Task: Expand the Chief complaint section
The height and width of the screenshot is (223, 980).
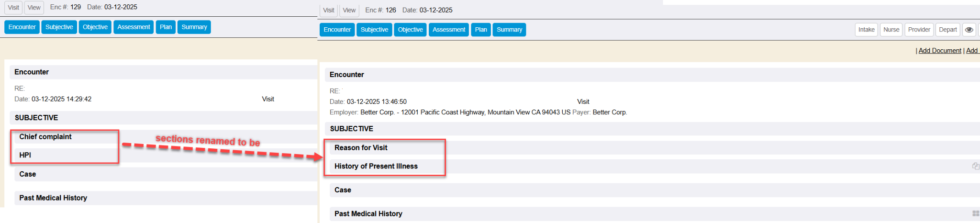Action: [x=45, y=137]
